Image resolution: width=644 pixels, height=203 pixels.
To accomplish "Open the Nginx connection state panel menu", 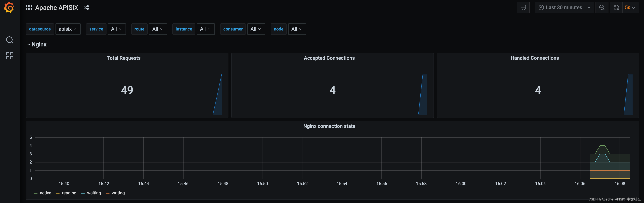I will coord(329,126).
